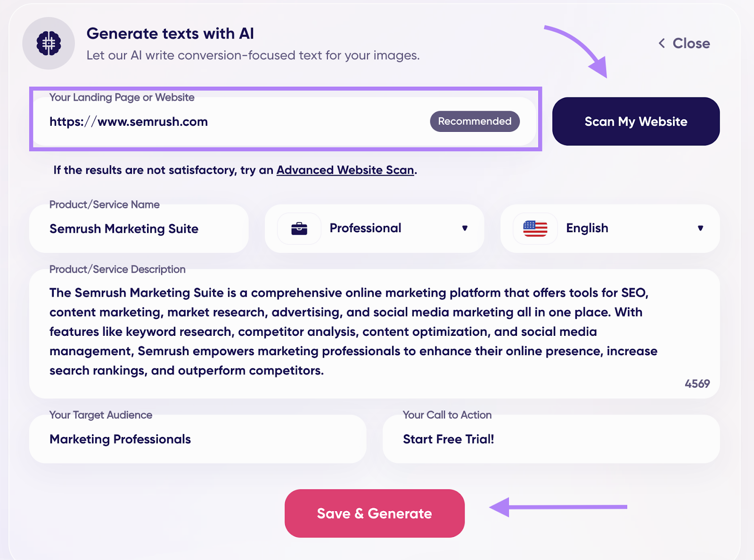
Task: Click the 'Let our AI write conversion-focused text' subtitle
Action: pos(253,56)
